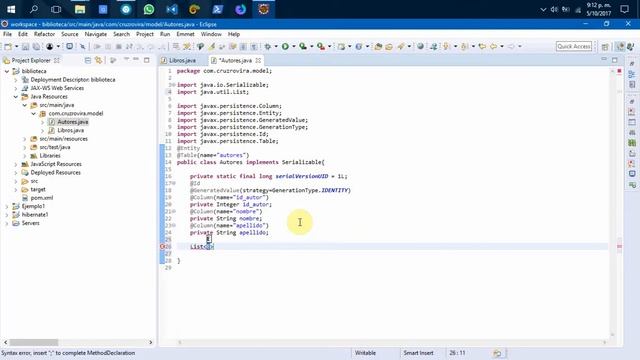Open the Windows Start menu

coord(11,9)
